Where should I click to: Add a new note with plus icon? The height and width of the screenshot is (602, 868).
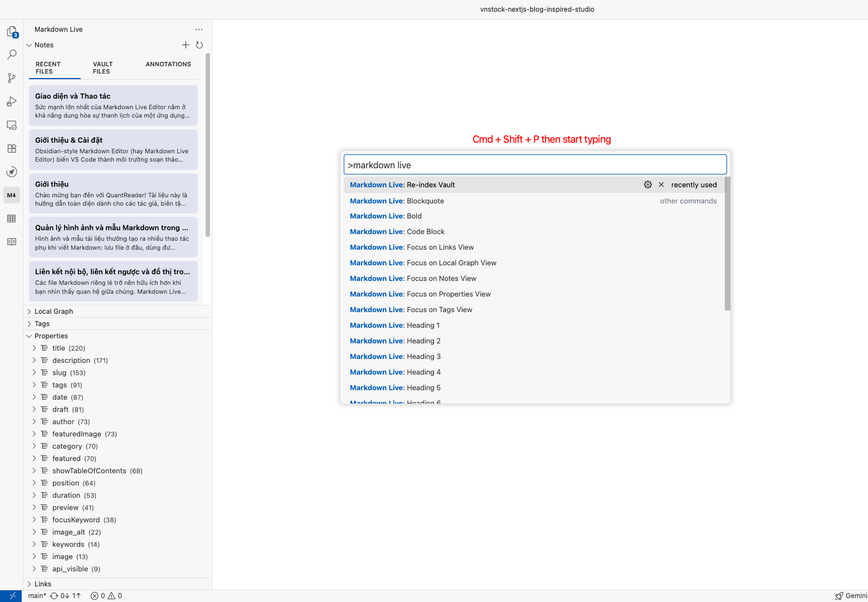pyautogui.click(x=186, y=45)
